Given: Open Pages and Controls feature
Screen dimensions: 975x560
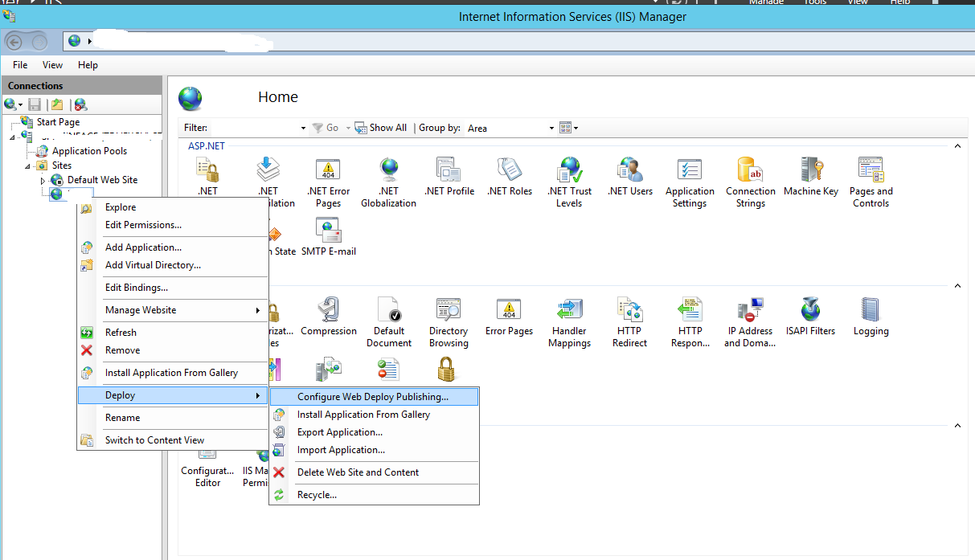Looking at the screenshot, I should tap(871, 182).
